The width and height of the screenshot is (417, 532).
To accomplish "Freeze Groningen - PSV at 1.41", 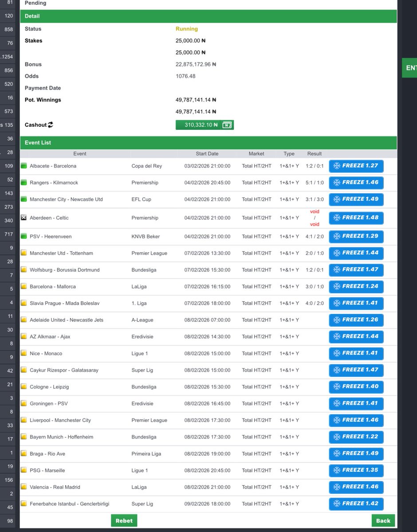I will click(x=356, y=403).
